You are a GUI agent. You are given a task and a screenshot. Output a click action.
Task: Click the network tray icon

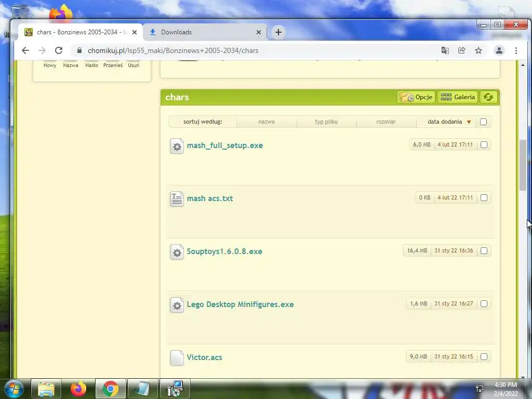480,389
